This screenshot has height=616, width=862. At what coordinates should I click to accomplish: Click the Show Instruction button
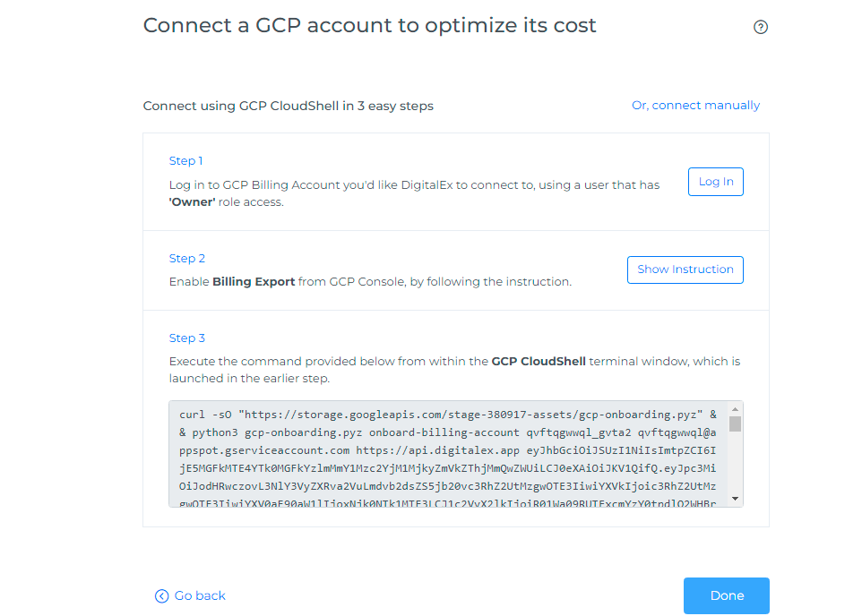click(x=685, y=269)
